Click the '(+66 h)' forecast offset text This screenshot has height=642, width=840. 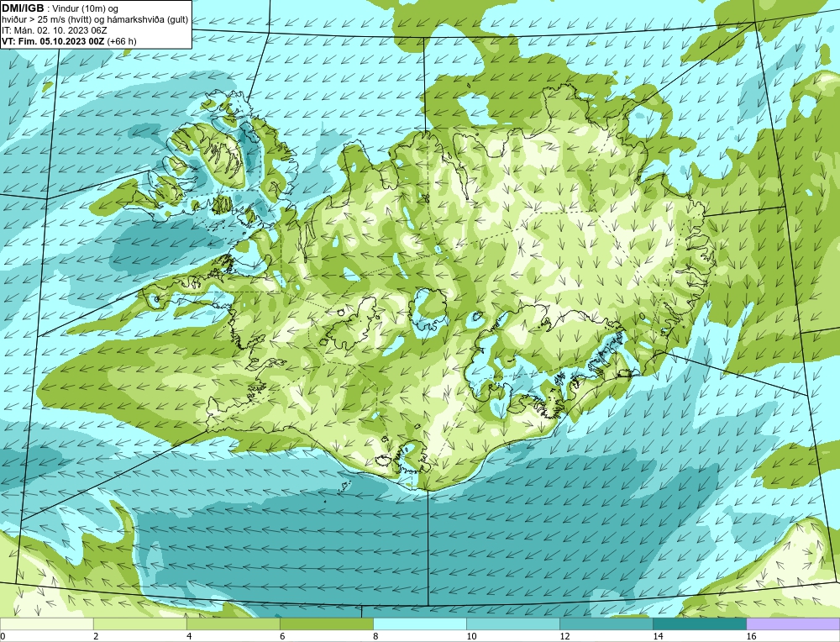point(122,41)
